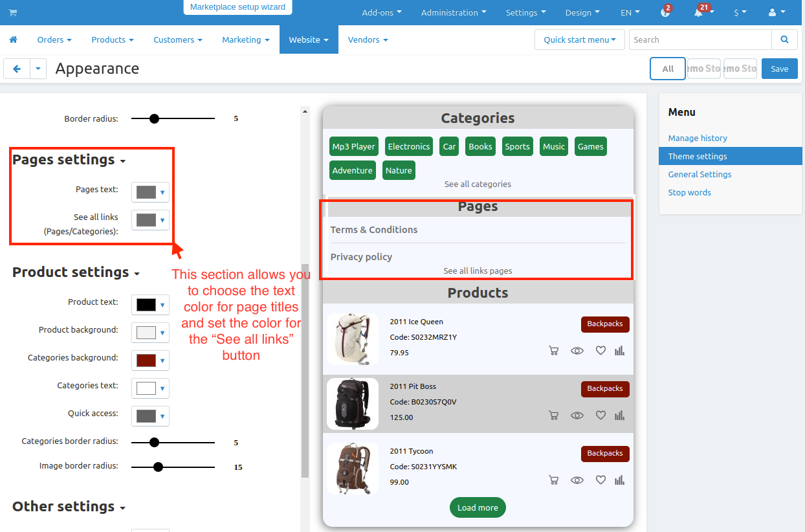Go to the home icon
The height and width of the screenshot is (532, 805).
[13, 39]
